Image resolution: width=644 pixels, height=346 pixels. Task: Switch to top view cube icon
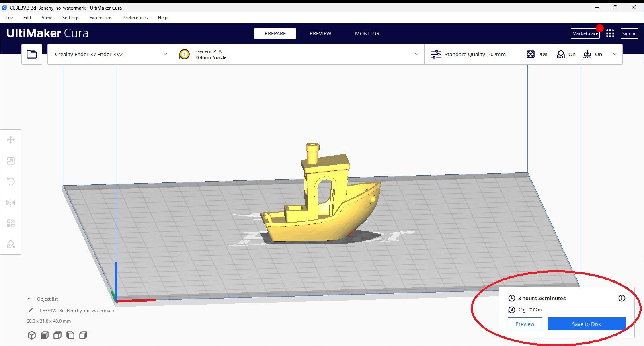(x=57, y=335)
